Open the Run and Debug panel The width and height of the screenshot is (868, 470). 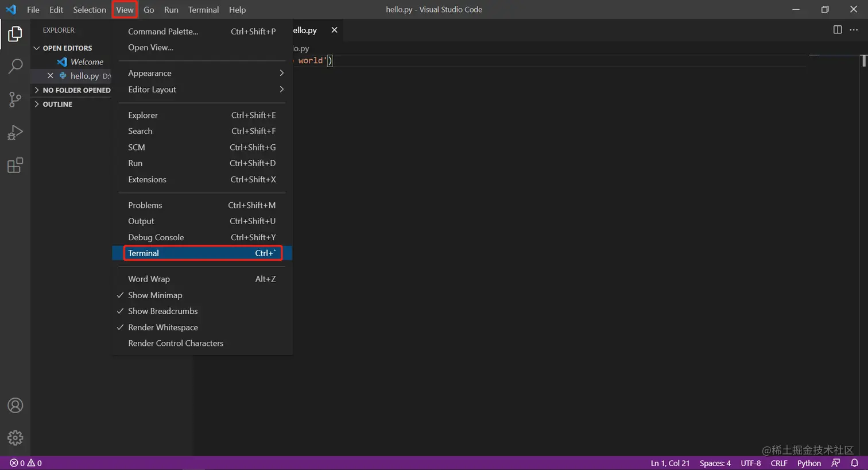coord(15,132)
